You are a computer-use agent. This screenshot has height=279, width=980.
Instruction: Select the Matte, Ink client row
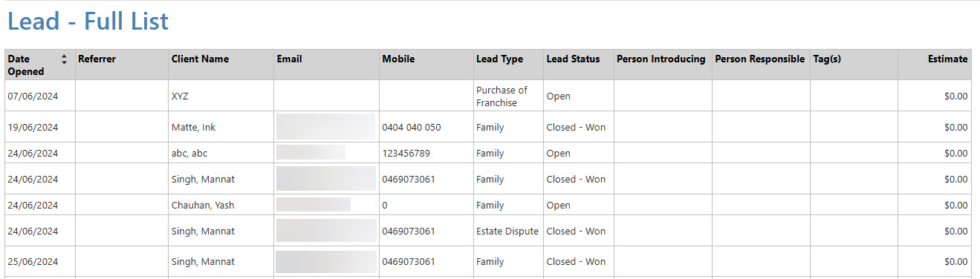[x=488, y=127]
